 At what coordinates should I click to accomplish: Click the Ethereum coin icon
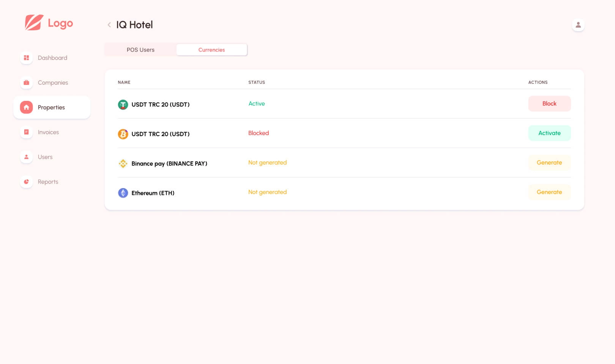(123, 193)
